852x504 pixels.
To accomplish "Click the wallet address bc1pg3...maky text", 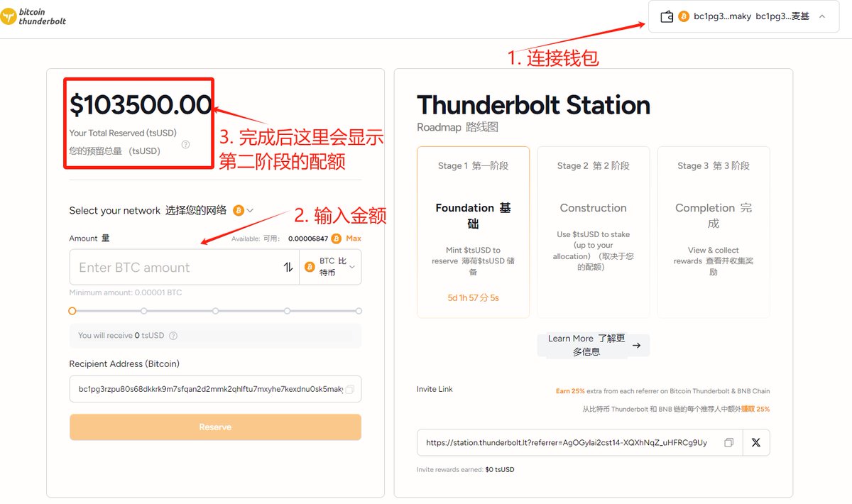I will (x=721, y=16).
